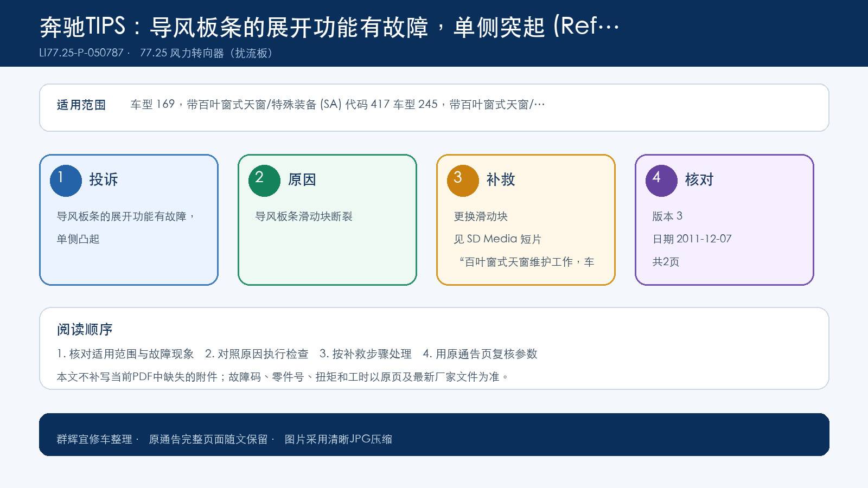868x488 pixels.
Task: Click text 导风板条的展开功能有故障，
Action: tap(126, 216)
